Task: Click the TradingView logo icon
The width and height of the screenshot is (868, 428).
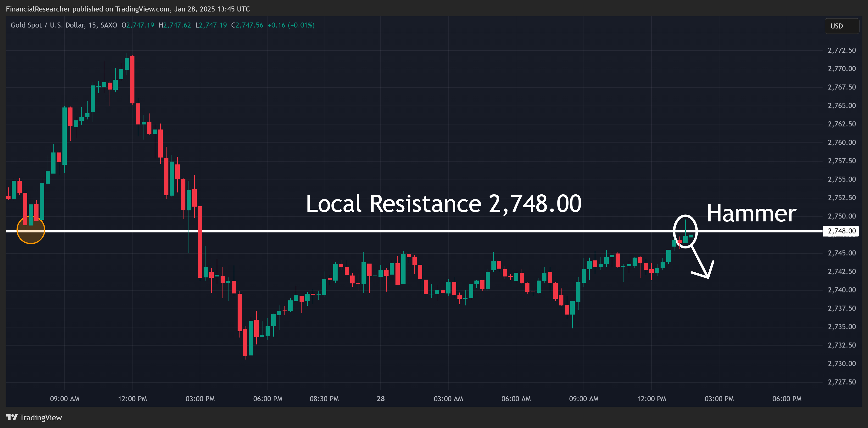Action: coord(12,417)
